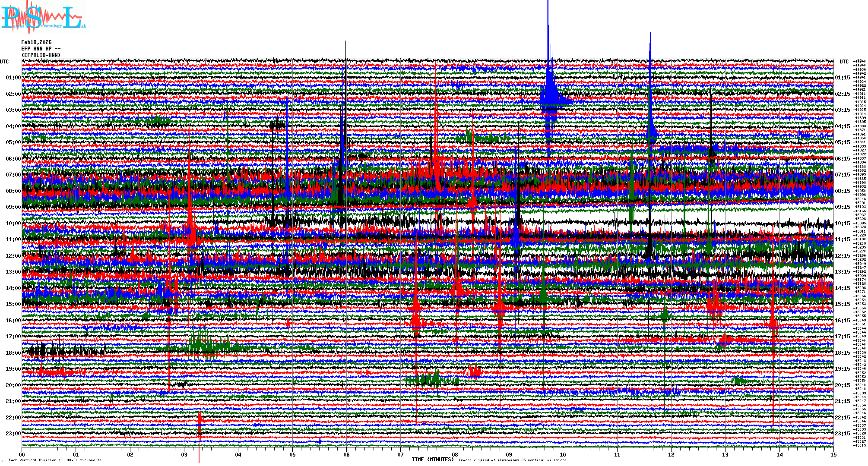The width and height of the screenshot is (868, 466).
Task: Click minute 14 on the bottom axis
Action: click(779, 455)
